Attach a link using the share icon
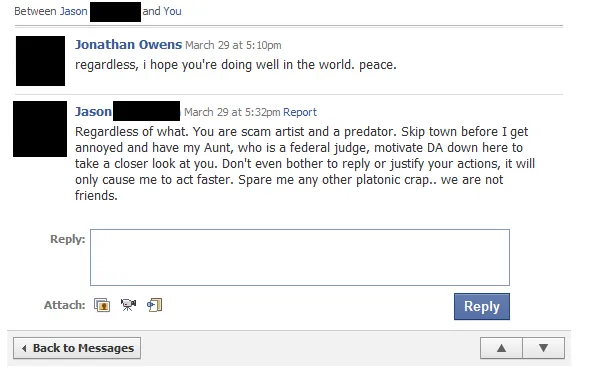 154,305
